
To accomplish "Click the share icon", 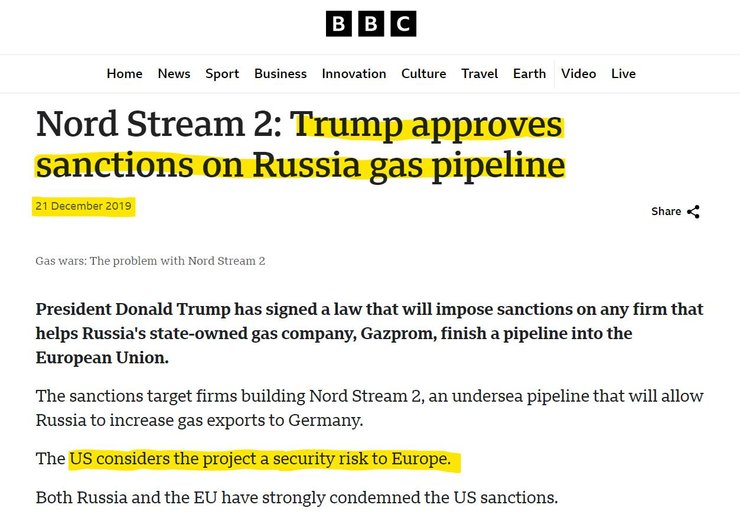I will [693, 212].
